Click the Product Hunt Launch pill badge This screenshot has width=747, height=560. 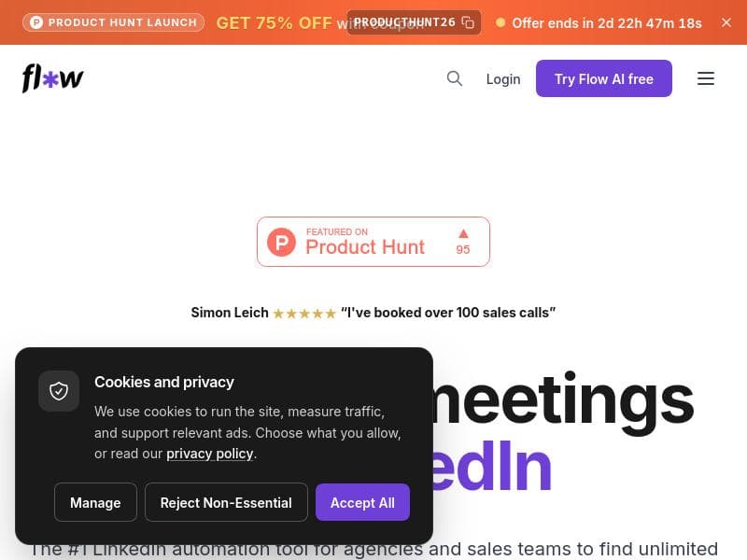113,22
